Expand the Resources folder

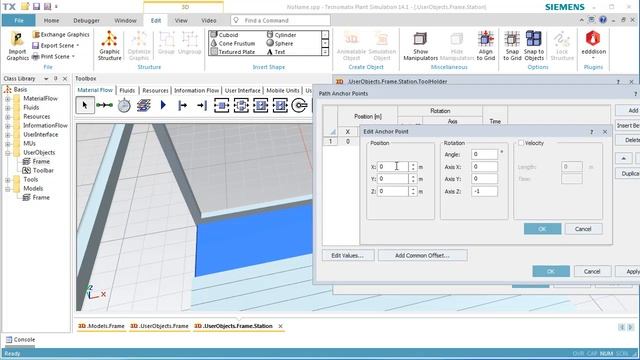click(8, 116)
